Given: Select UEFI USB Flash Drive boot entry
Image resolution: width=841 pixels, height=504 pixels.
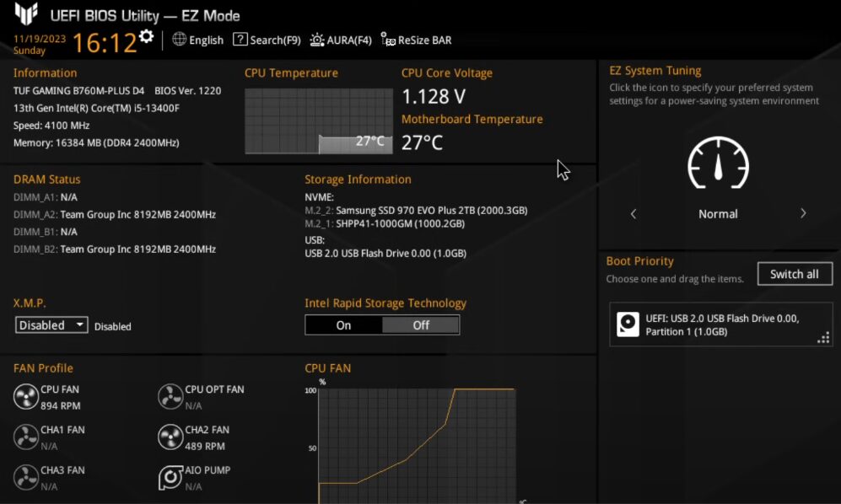Looking at the screenshot, I should click(x=720, y=325).
